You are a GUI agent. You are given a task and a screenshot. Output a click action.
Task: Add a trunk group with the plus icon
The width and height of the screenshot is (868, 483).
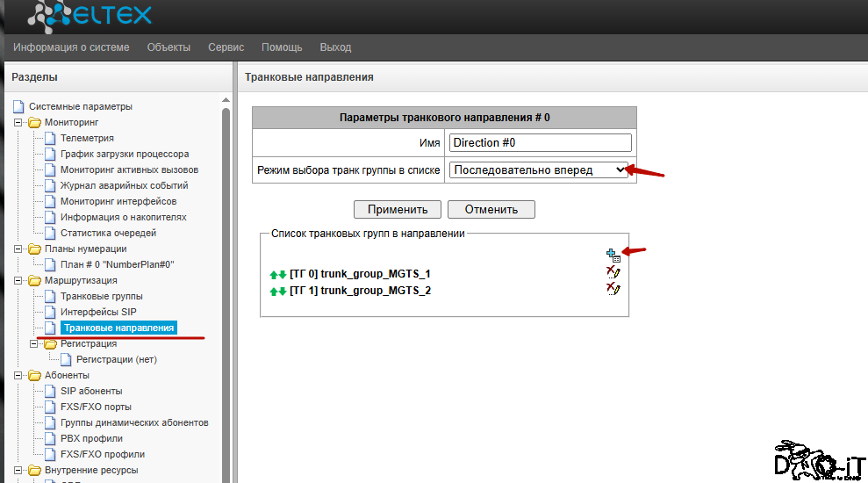(613, 256)
